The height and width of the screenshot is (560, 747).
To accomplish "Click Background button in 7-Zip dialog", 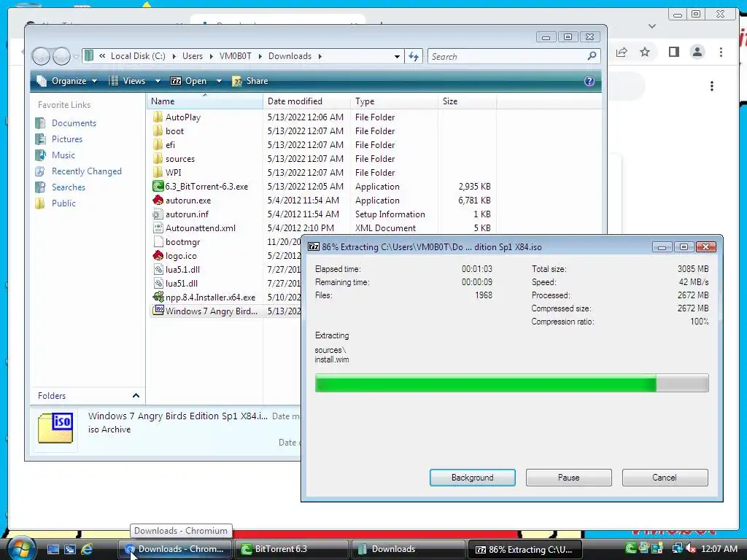I will [x=473, y=478].
